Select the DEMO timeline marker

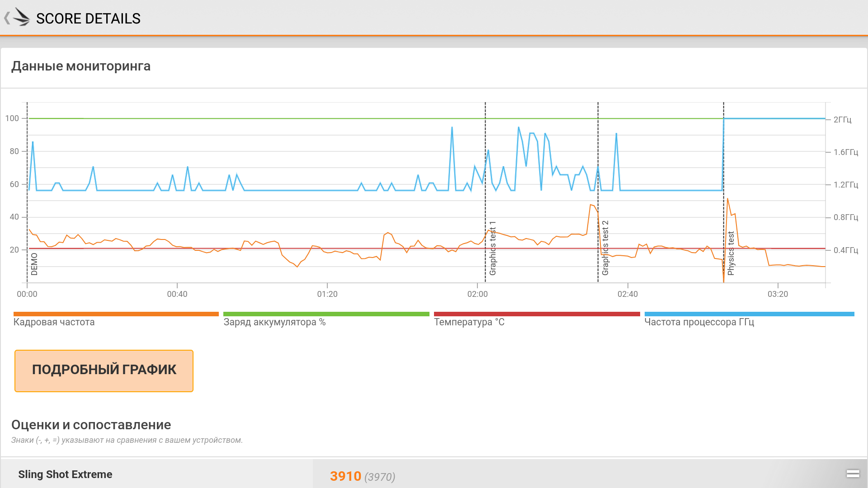(x=34, y=264)
